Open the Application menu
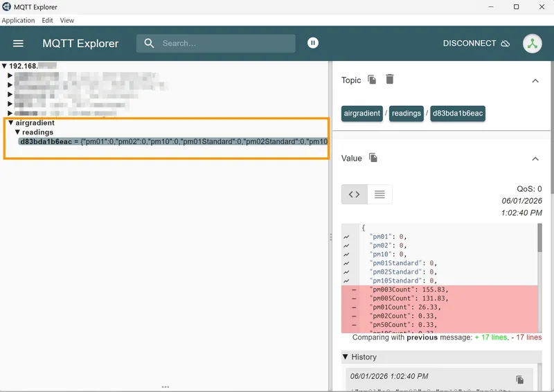This screenshot has width=554, height=392. [x=18, y=20]
